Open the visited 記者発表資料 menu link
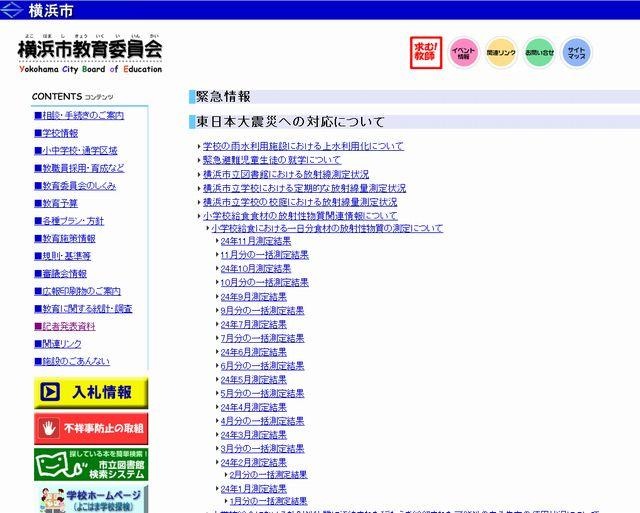Viewport: 640px width, 513px height. [65, 326]
